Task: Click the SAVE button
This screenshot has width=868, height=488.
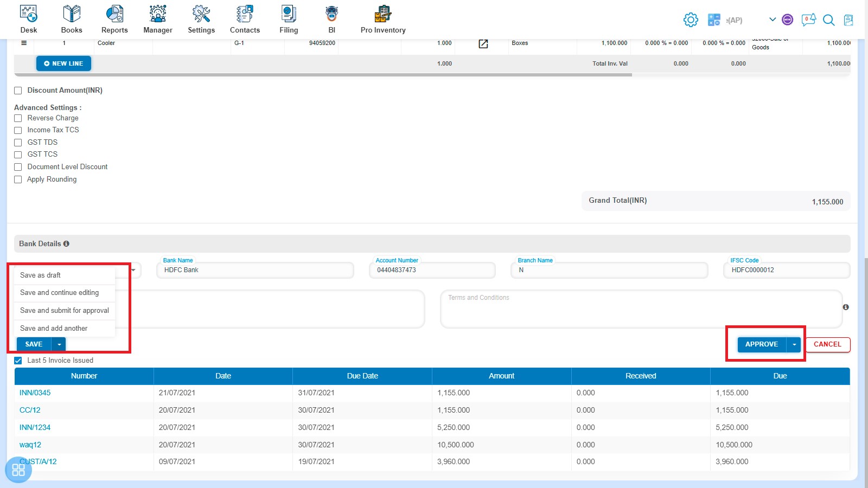Action: point(34,344)
